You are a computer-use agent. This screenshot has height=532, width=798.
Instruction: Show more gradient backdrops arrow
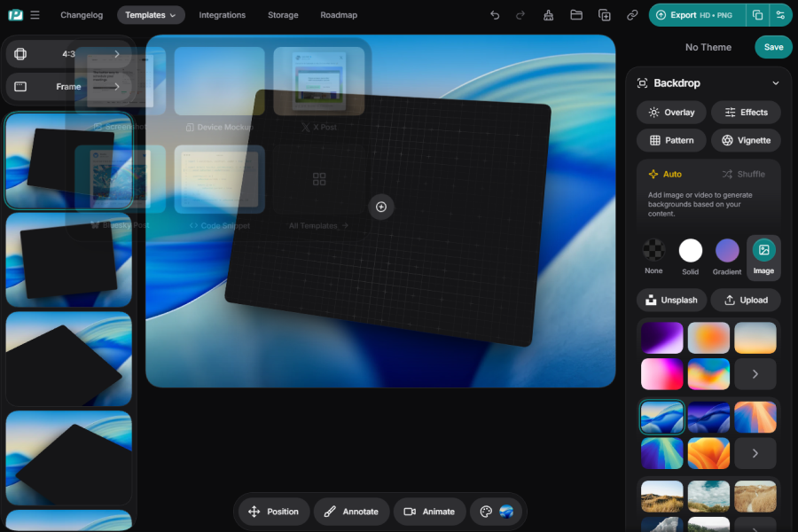(755, 374)
